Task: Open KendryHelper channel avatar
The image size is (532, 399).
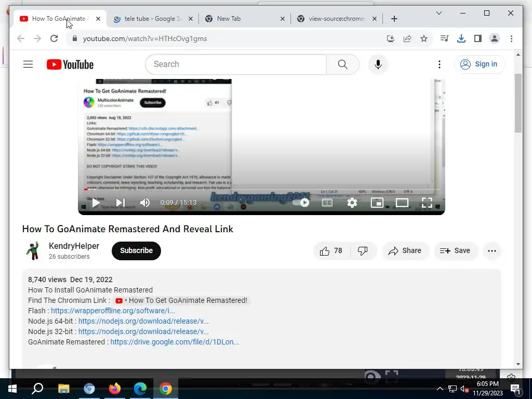Action: tap(33, 251)
